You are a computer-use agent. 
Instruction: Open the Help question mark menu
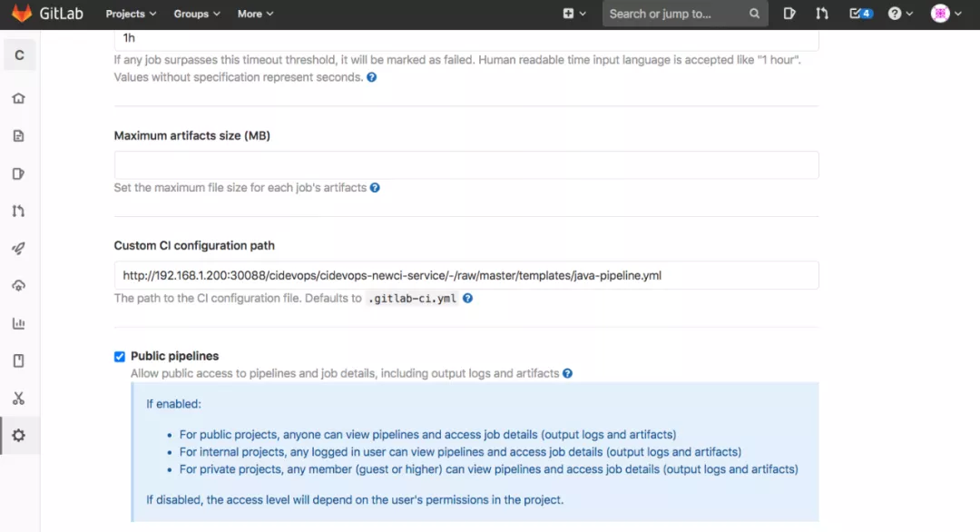[900, 14]
